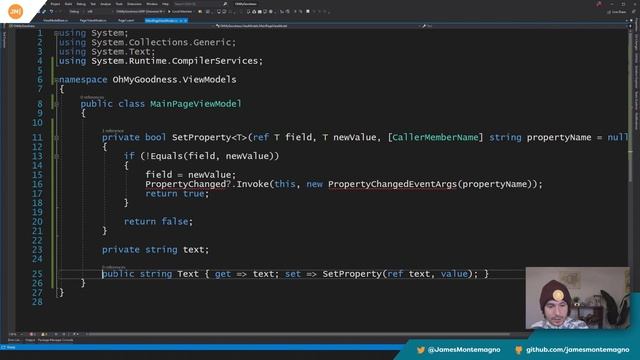The width and height of the screenshot is (640, 360).
Task: Open the Build menu
Action: pyautogui.click(x=68, y=4)
